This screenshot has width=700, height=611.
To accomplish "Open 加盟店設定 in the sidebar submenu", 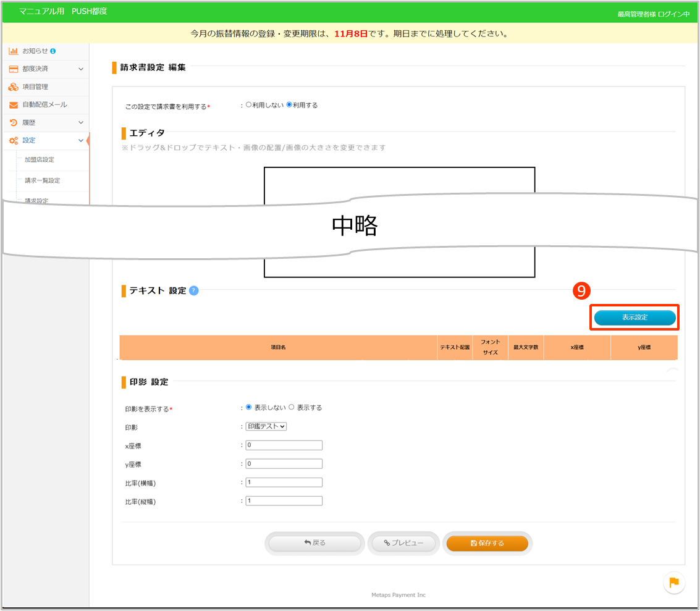I will 40,160.
